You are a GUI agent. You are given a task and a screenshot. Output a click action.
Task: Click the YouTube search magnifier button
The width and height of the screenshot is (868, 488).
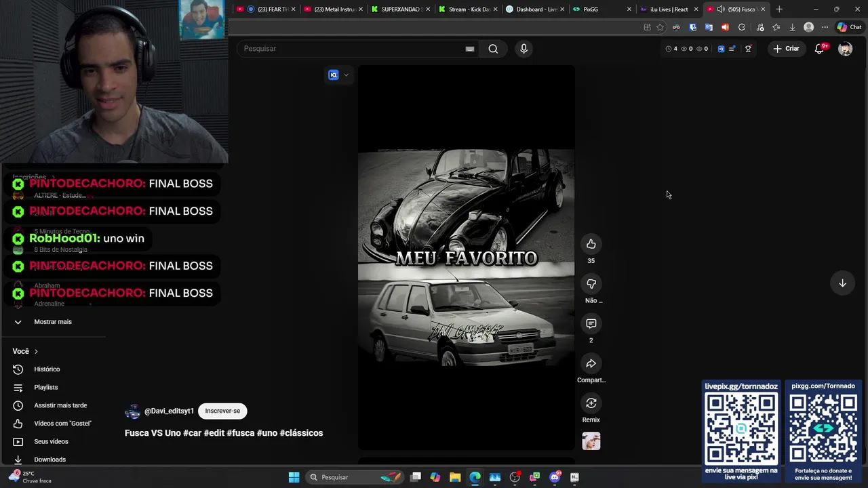[x=493, y=49]
